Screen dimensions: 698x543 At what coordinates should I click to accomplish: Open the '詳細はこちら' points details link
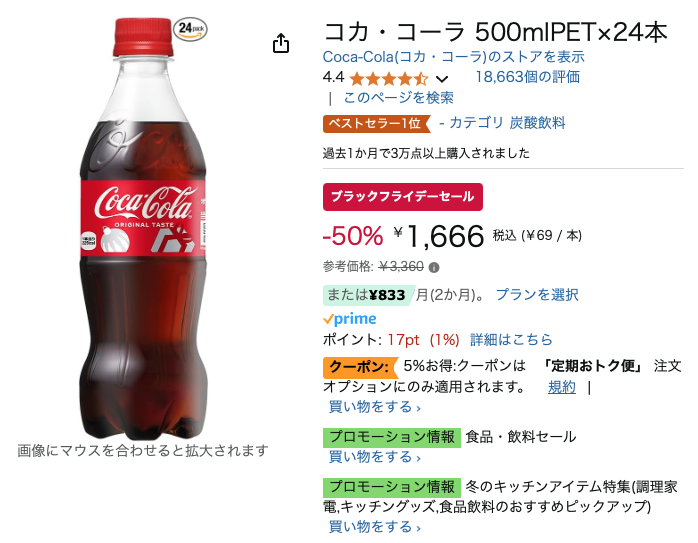[x=511, y=340]
